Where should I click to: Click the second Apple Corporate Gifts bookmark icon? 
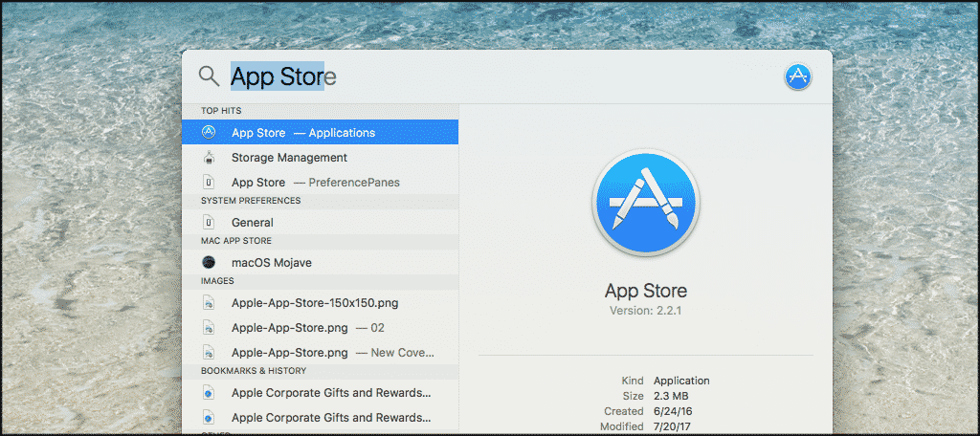(209, 417)
